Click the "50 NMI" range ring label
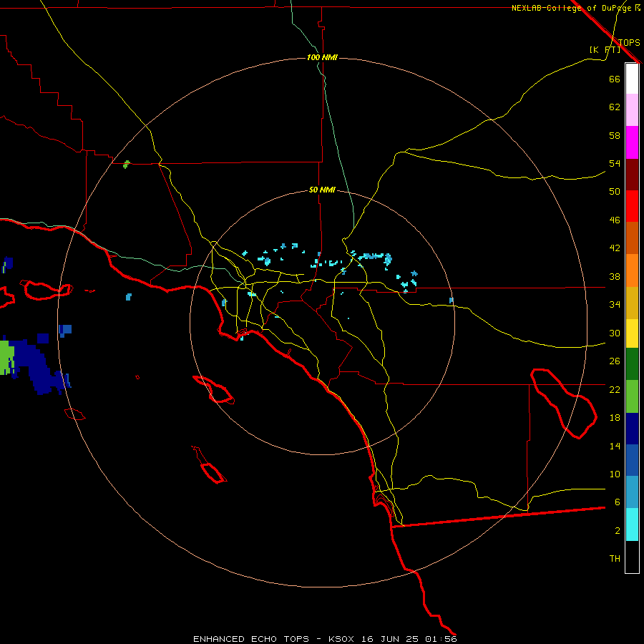This screenshot has width=644, height=644. point(322,190)
